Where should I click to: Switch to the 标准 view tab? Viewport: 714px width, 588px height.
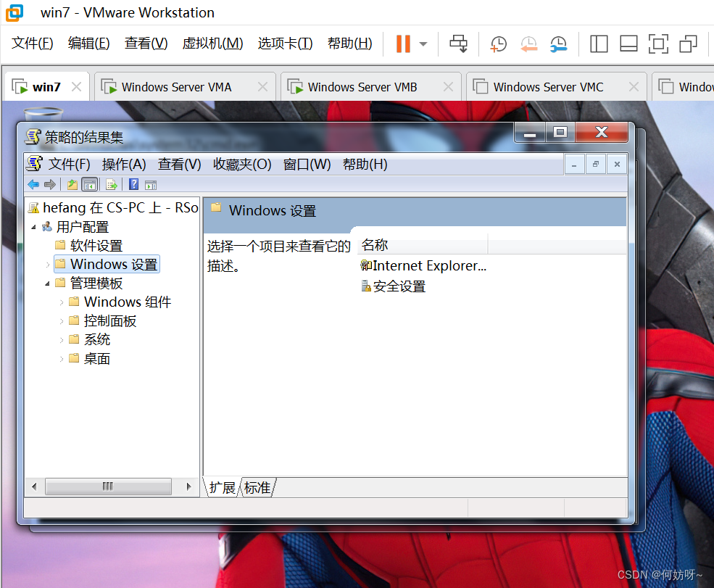pyautogui.click(x=257, y=487)
